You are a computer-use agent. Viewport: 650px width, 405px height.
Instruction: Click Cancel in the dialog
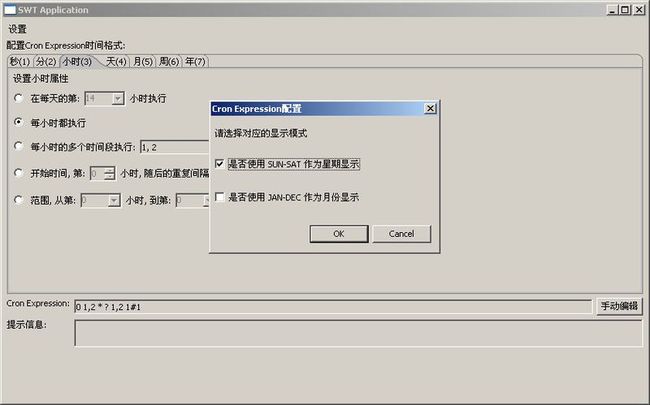(x=401, y=234)
